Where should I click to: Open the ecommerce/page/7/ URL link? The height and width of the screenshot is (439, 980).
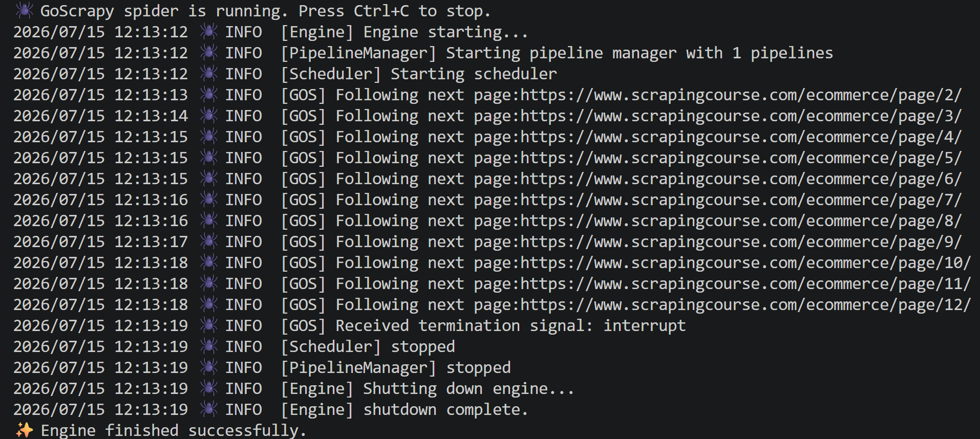tap(741, 200)
